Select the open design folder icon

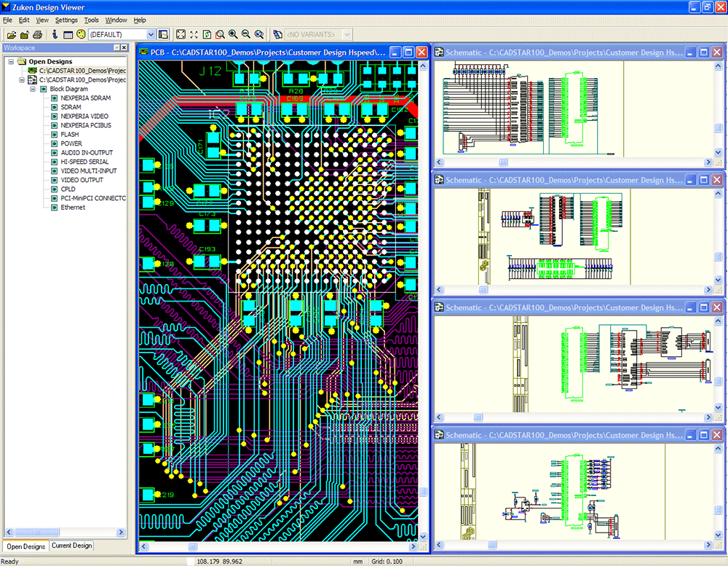point(23,34)
